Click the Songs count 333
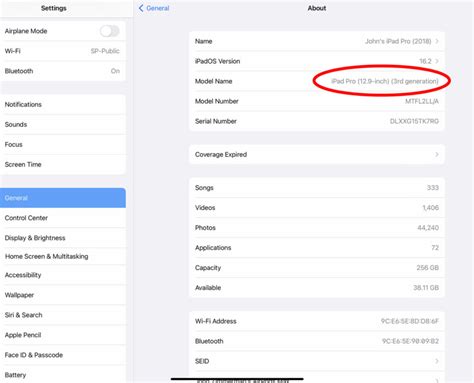The image size is (474, 383). pyautogui.click(x=433, y=188)
